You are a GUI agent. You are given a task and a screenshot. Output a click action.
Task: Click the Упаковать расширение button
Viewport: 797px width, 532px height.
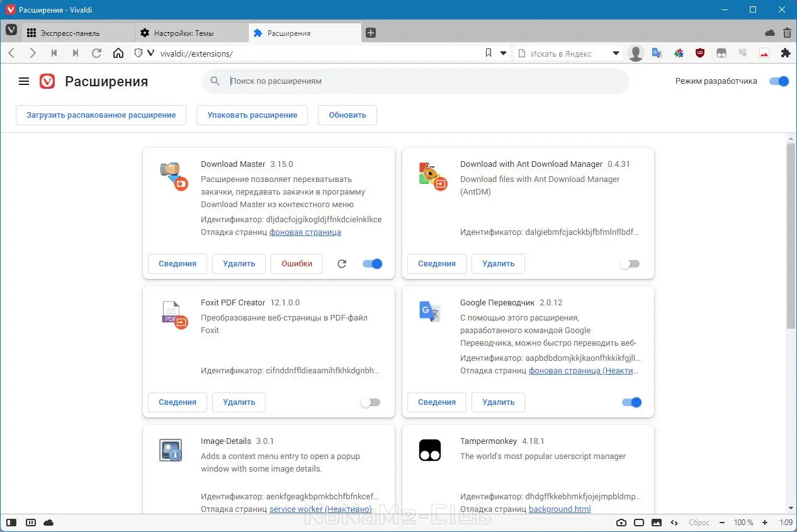252,115
